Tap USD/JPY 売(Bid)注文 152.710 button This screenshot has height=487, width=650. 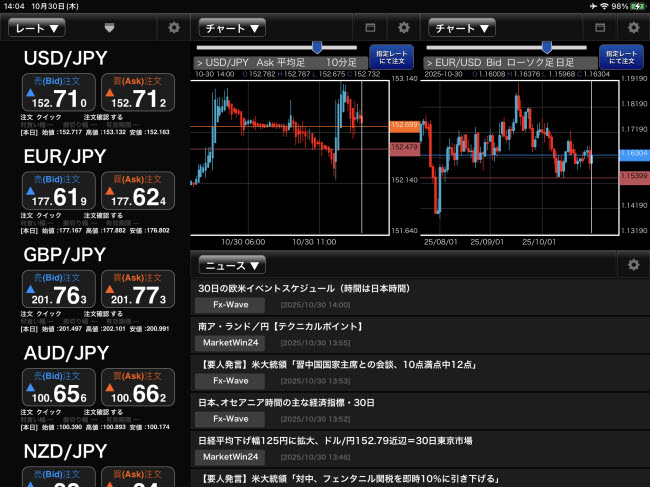click(x=59, y=92)
